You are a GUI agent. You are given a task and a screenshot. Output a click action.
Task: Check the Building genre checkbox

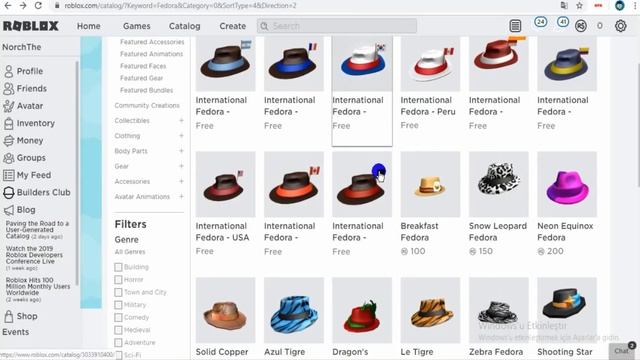tap(118, 267)
